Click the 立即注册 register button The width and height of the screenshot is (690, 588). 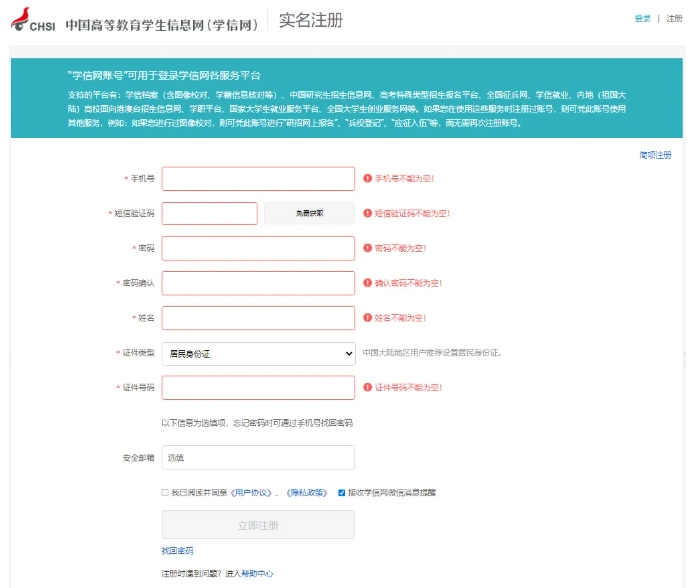(258, 525)
